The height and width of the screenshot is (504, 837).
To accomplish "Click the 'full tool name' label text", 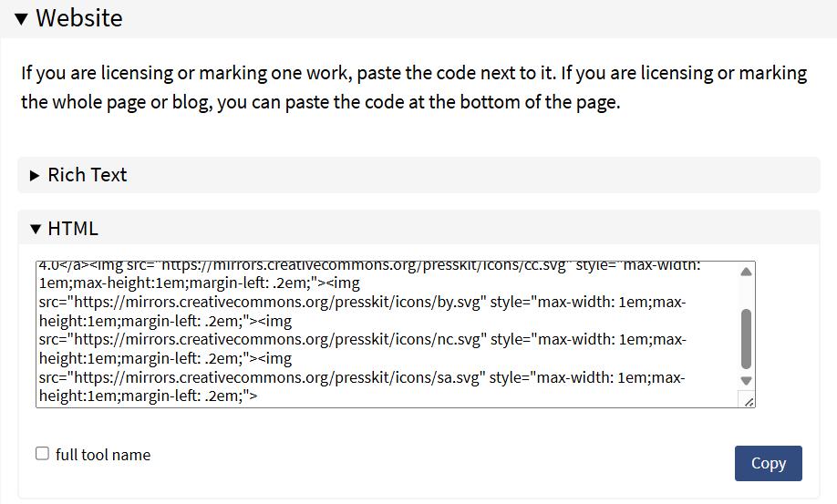I will pyautogui.click(x=103, y=455).
